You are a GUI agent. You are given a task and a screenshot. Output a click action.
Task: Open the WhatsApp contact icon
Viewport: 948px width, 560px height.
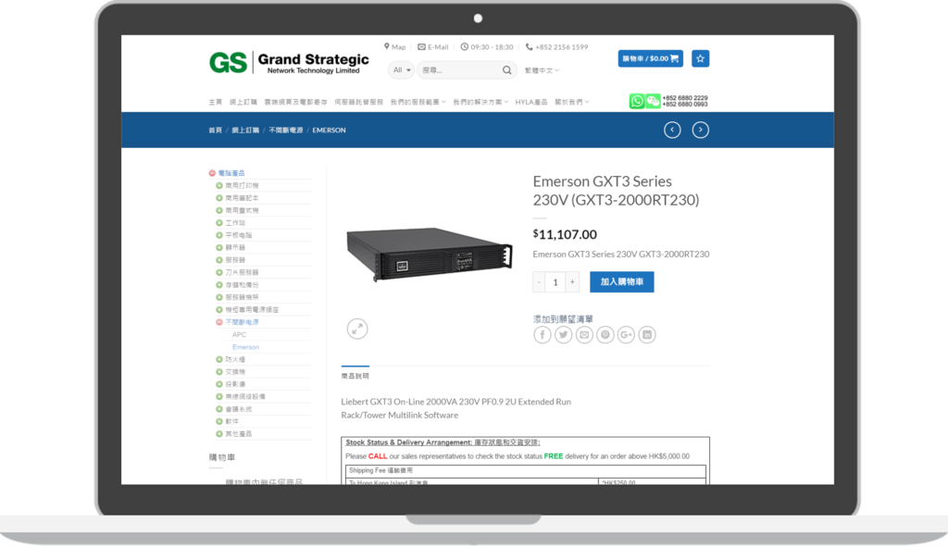tap(637, 101)
